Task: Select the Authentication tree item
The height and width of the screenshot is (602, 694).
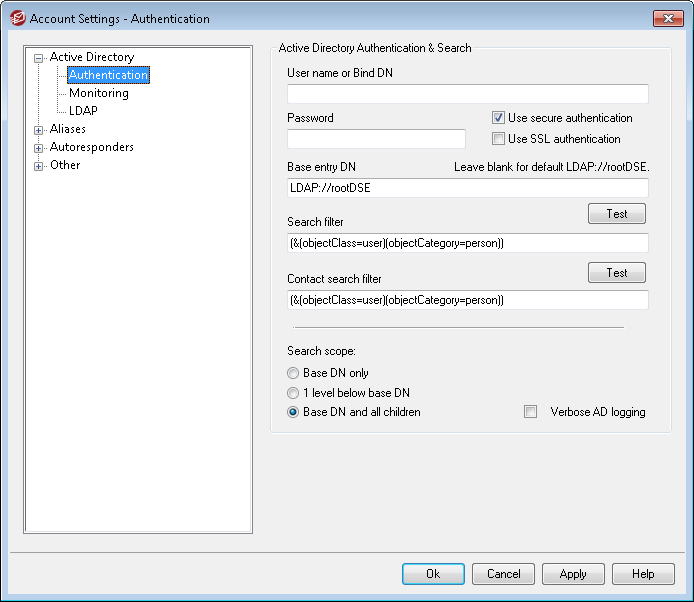Action: 108,75
